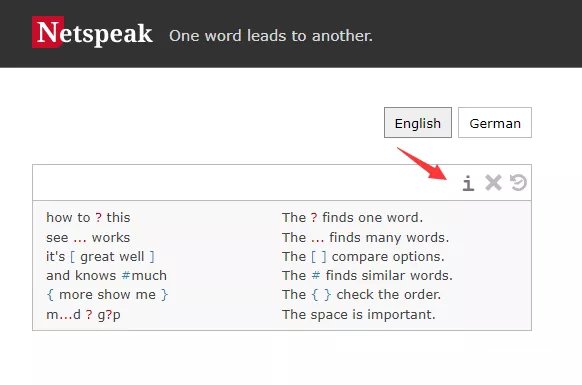Select the English language button
Viewport: 582px width, 385px height.
tap(418, 123)
